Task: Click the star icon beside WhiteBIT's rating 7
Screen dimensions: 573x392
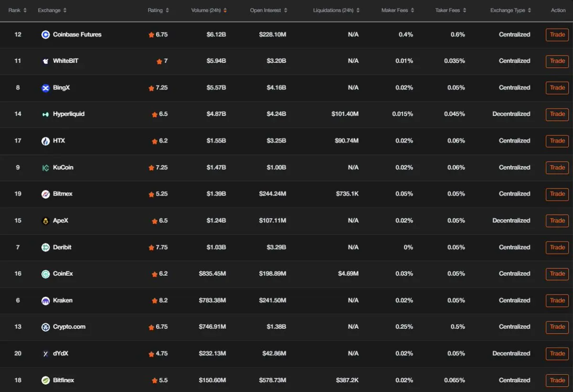Action: [159, 61]
